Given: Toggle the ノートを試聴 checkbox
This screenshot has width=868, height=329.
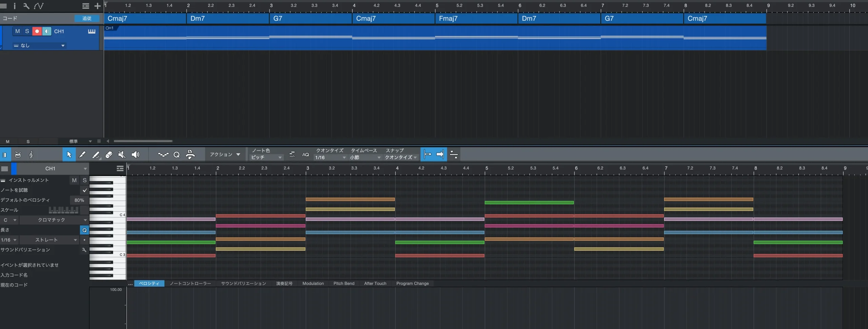Looking at the screenshot, I should (84, 190).
